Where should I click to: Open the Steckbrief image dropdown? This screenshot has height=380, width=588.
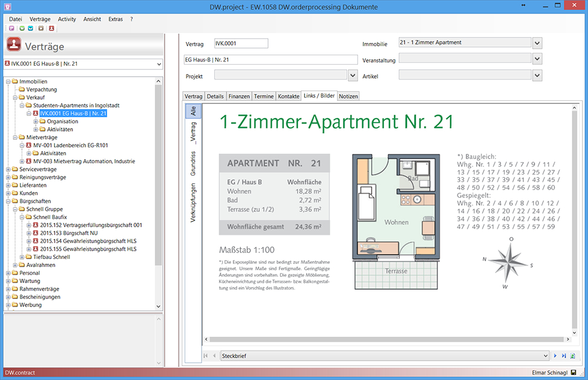tap(546, 356)
